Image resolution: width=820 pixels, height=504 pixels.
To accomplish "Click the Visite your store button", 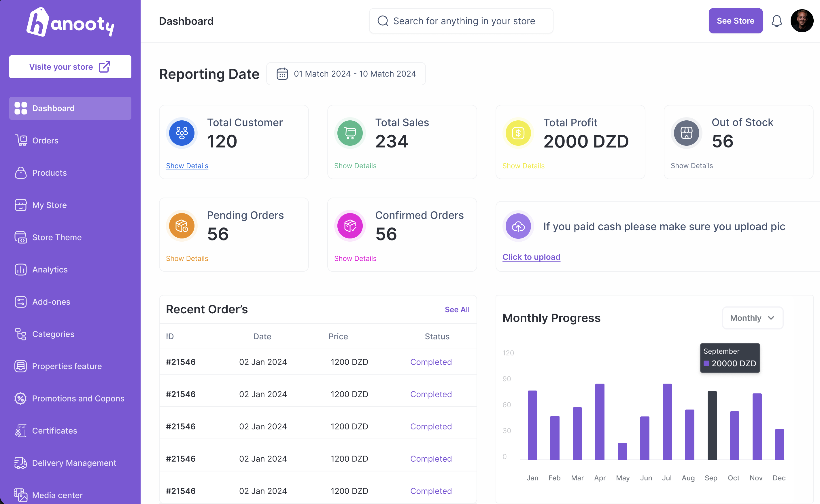I will [x=70, y=67].
